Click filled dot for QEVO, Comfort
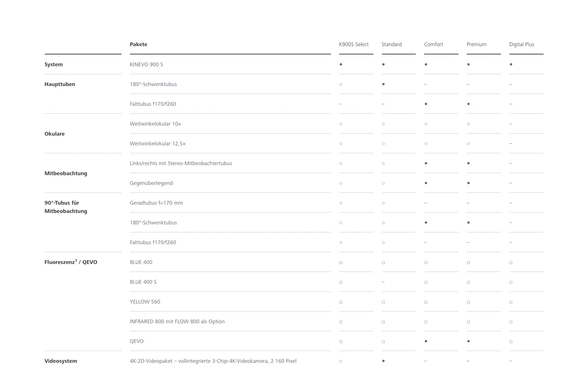588x368 pixels. pyautogui.click(x=426, y=341)
